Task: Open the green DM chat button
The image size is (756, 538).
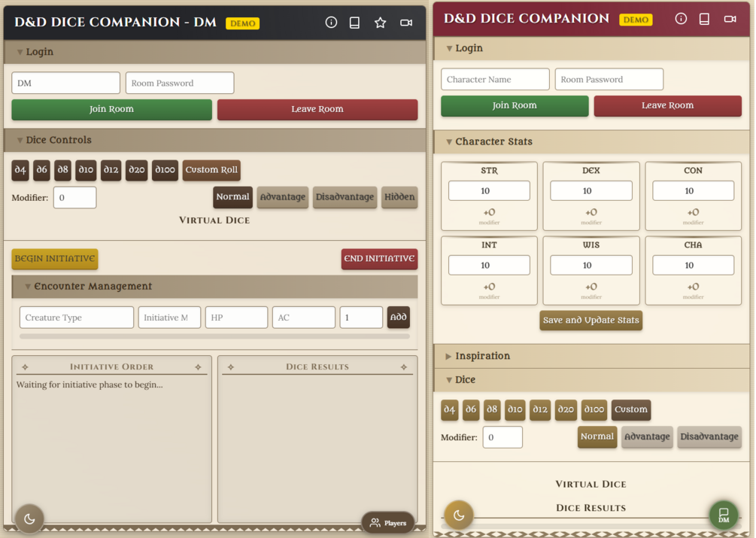Action: point(724,515)
